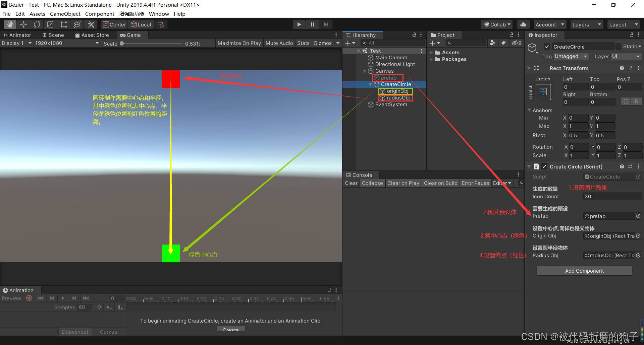Switch to the Scene tab
The image size is (644, 345).
pos(53,35)
